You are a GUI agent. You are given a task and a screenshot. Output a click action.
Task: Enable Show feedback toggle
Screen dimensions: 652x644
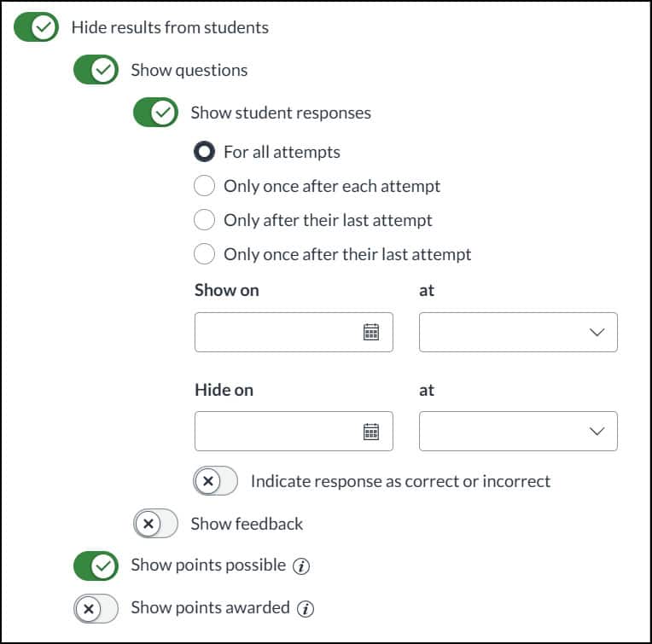click(x=155, y=524)
